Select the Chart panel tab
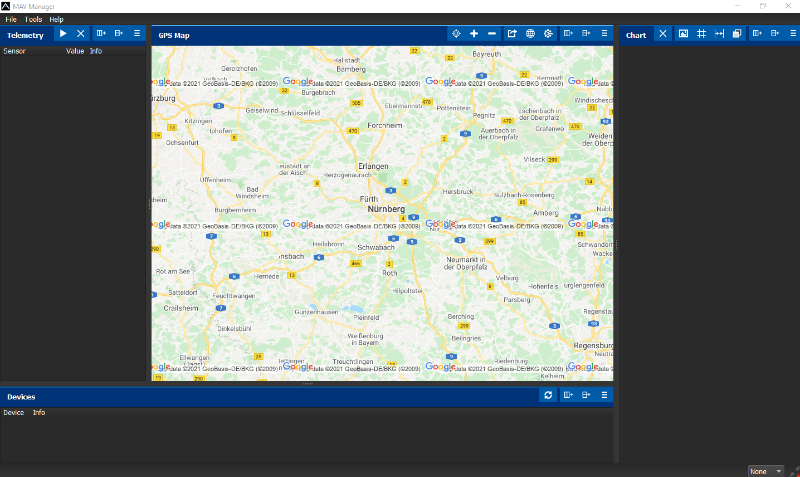Image resolution: width=800 pixels, height=477 pixels. 636,35
